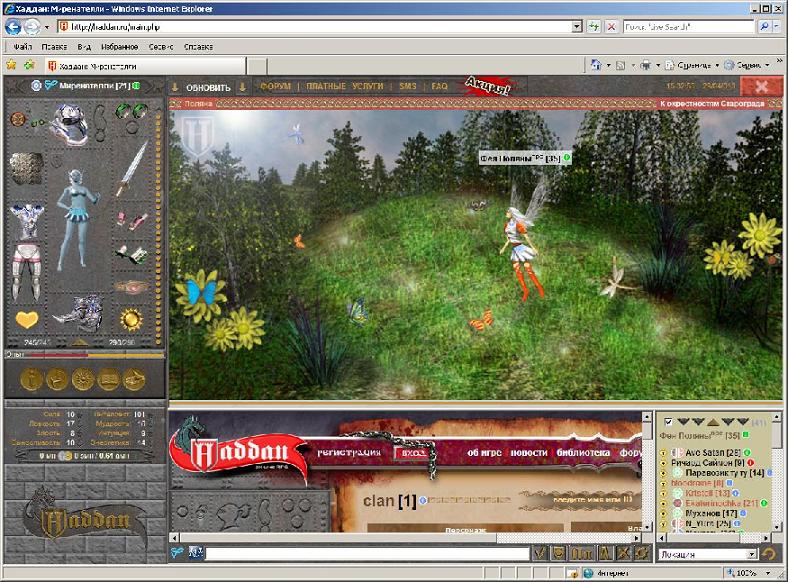
Task: Click the belt equipment slot
Action: (x=131, y=287)
